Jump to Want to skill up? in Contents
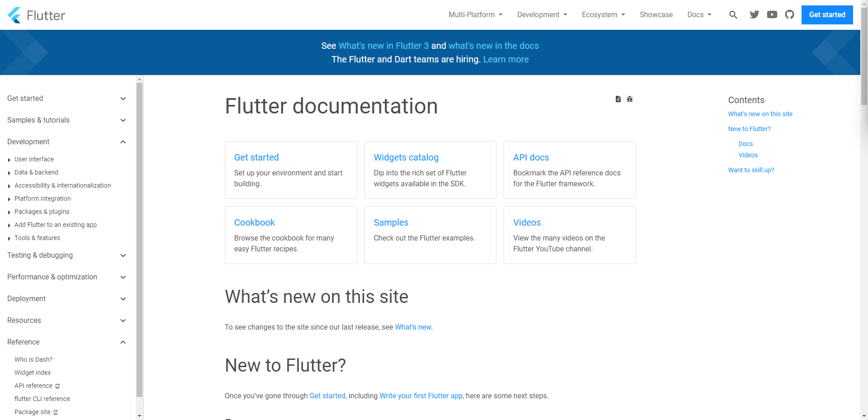Viewport: 868px width, 420px height. [x=751, y=170]
